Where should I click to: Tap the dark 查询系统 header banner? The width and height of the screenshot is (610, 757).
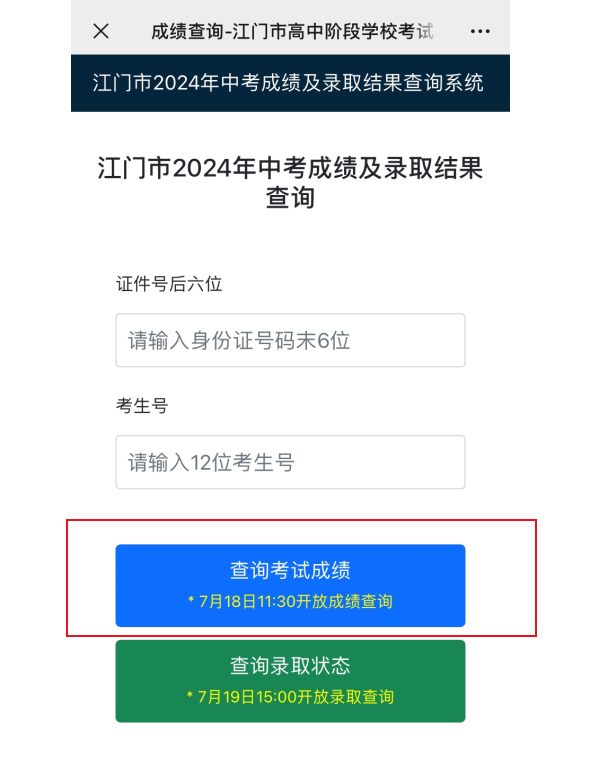coord(290,82)
